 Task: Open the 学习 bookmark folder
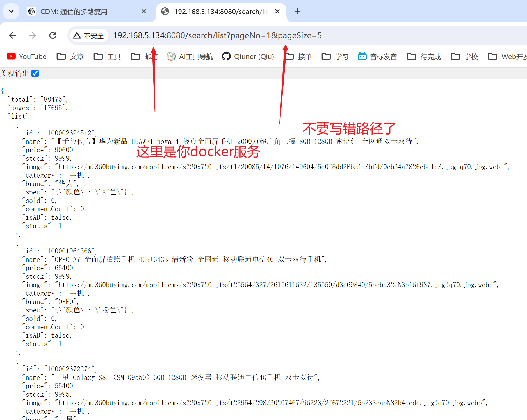(335, 56)
